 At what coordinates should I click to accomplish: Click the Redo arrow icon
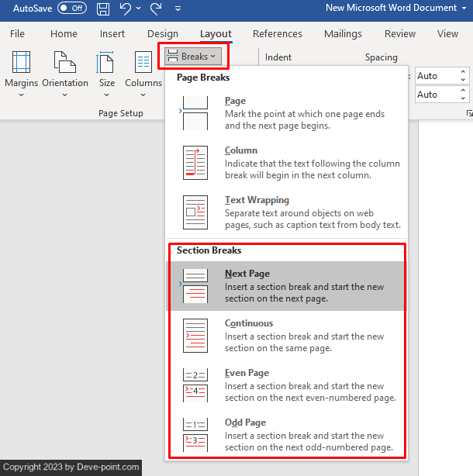click(x=155, y=9)
